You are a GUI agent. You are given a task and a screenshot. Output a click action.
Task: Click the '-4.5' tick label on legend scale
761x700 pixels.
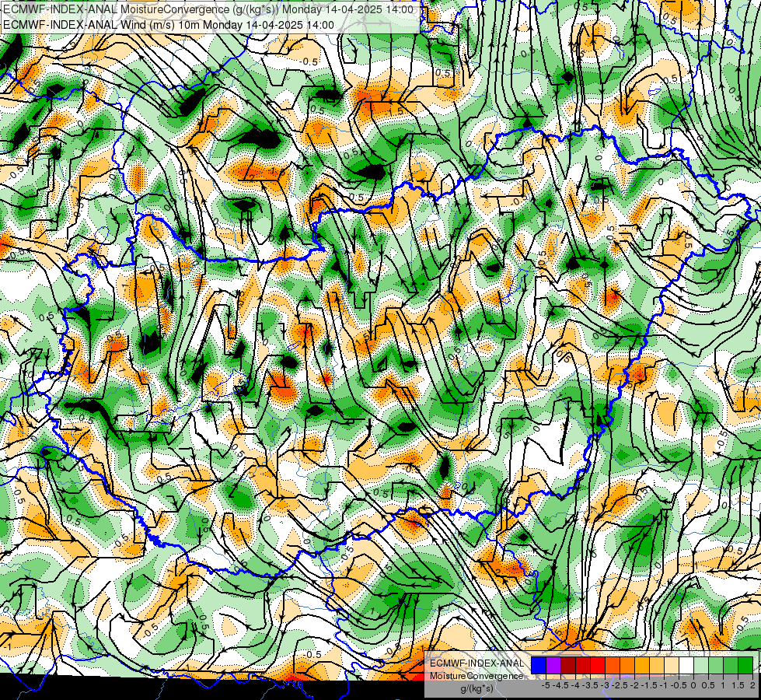point(560,685)
